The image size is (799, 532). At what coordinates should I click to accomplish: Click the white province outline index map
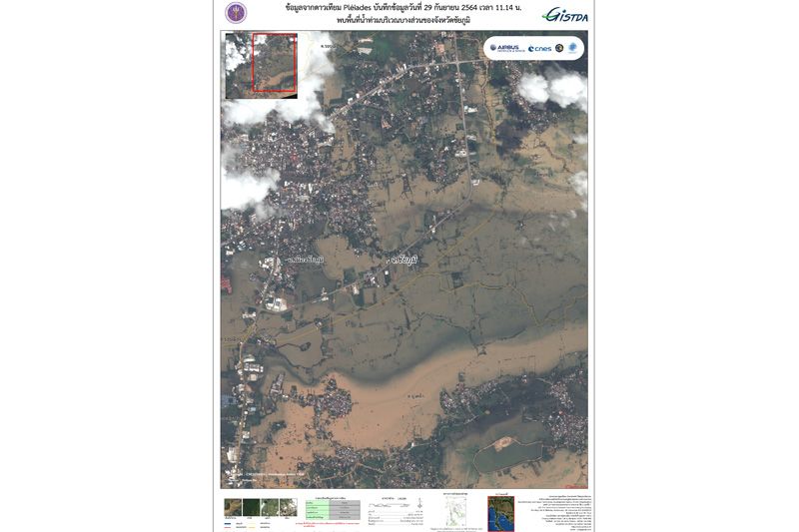[455, 512]
